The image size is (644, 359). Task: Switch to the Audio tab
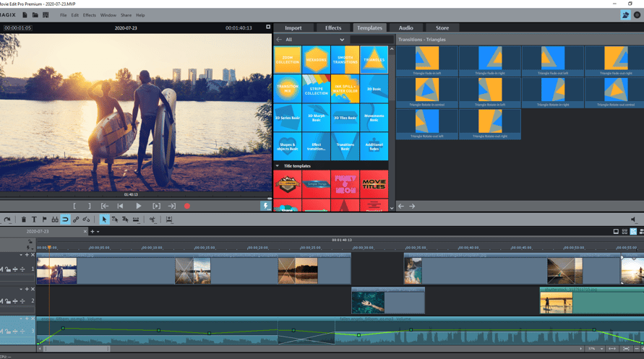(405, 28)
